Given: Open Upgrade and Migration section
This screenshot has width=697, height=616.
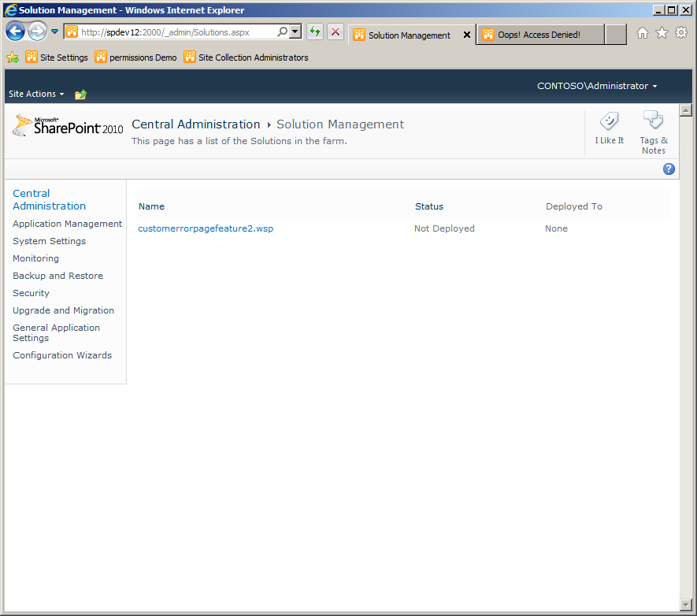Looking at the screenshot, I should pyautogui.click(x=64, y=310).
